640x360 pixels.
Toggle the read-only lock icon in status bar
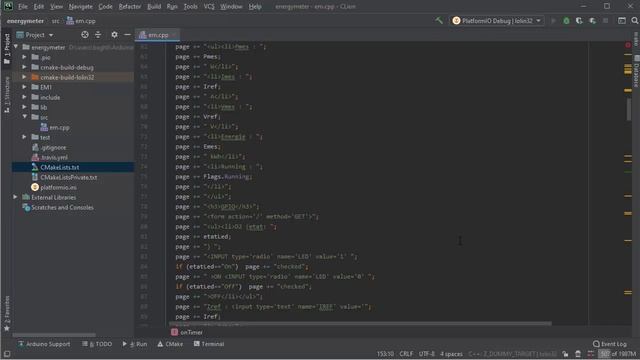point(565,354)
